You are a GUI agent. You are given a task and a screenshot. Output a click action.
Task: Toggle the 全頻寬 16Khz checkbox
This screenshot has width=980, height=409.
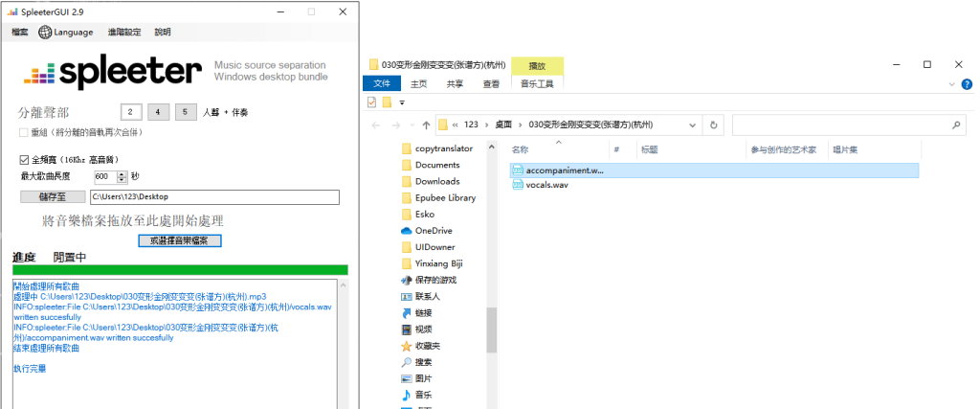pos(24,159)
